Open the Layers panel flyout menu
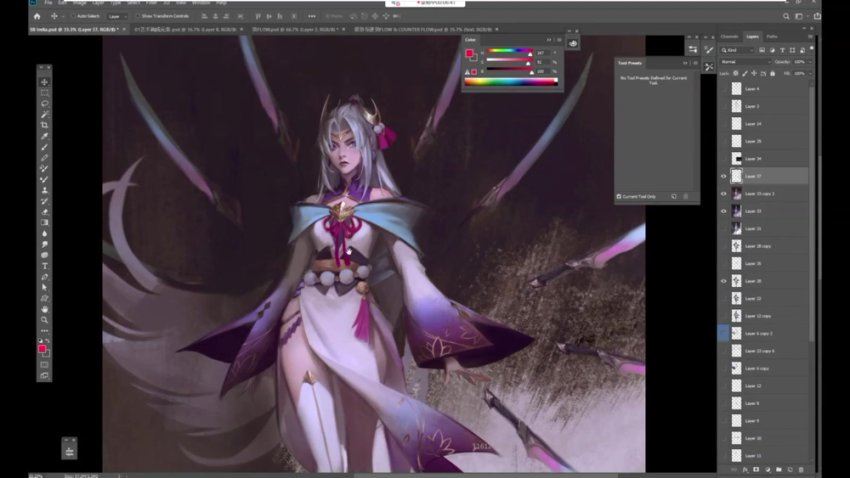This screenshot has width=850, height=478. click(810, 37)
